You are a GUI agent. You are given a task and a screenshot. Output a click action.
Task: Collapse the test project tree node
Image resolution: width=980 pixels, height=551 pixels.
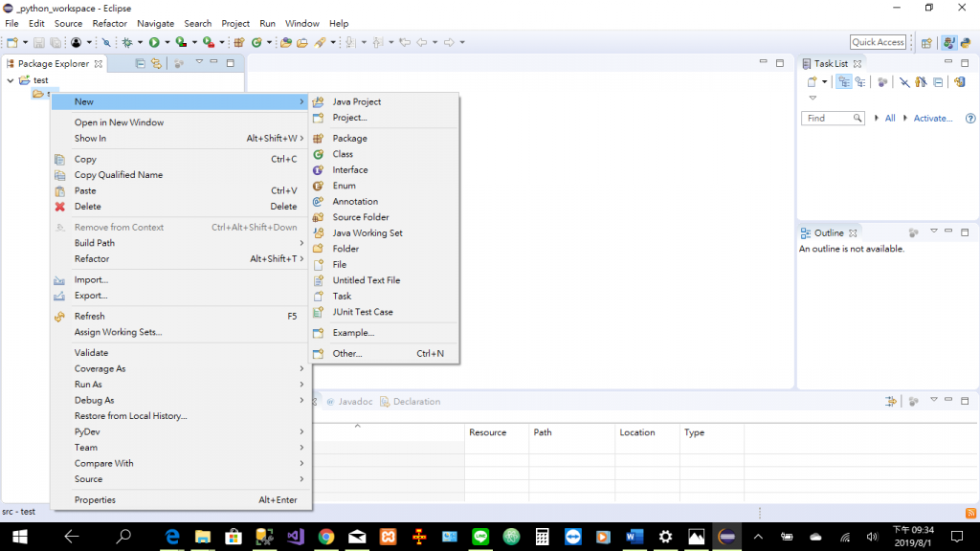click(10, 80)
